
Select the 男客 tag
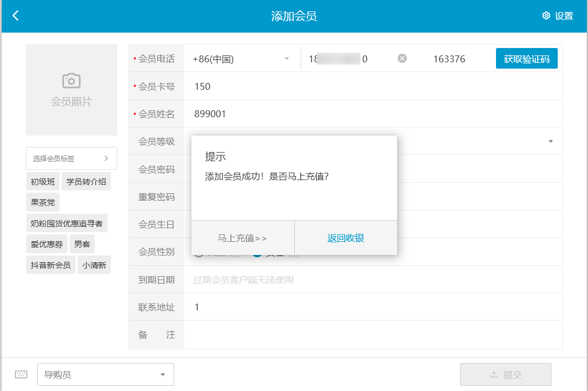82,244
